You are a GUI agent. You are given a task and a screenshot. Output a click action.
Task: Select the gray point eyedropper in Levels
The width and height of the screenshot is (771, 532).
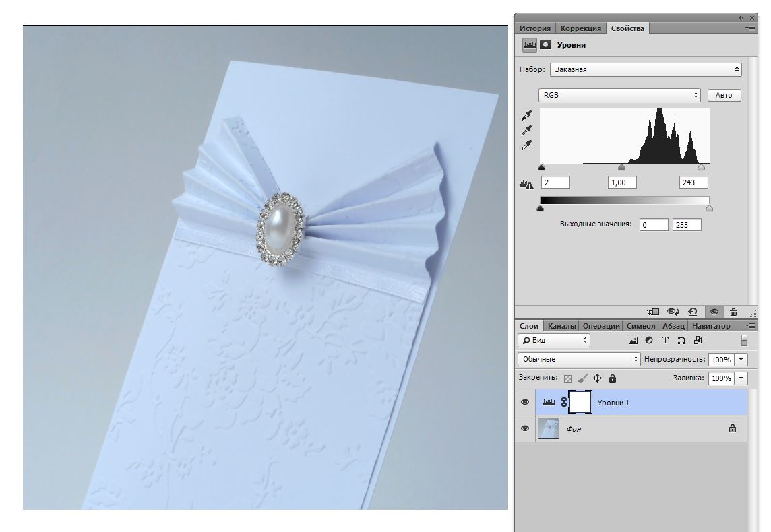(526, 131)
